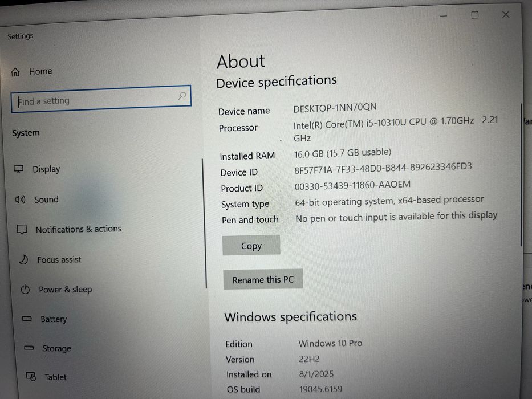This screenshot has height=399, width=532.
Task: Click the Windows 10 Pro edition value
Action: coord(330,343)
